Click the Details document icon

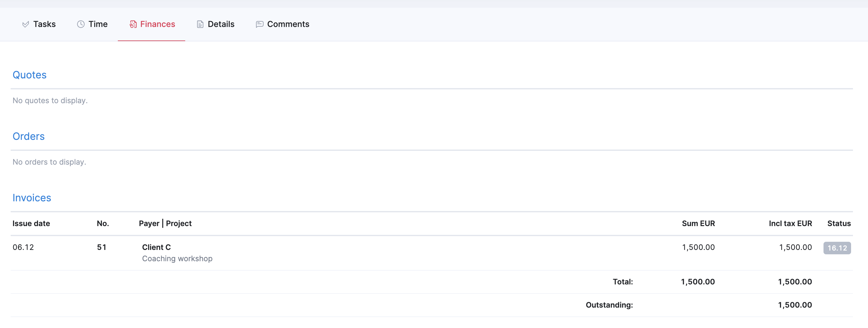(200, 24)
